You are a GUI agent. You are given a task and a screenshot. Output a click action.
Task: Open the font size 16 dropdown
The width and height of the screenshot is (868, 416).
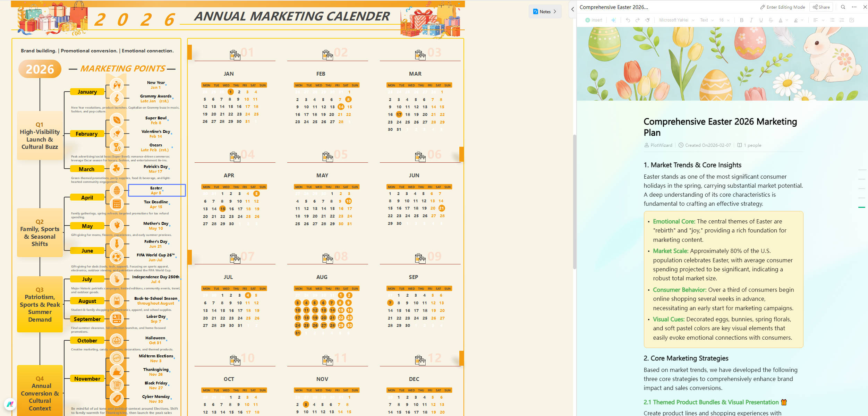723,20
